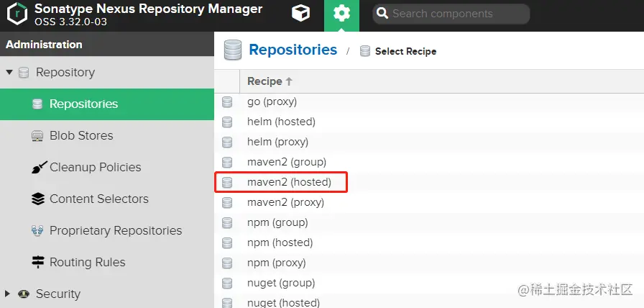The height and width of the screenshot is (308, 644).
Task: Open Cleanup Policies in sidebar
Action: (96, 168)
